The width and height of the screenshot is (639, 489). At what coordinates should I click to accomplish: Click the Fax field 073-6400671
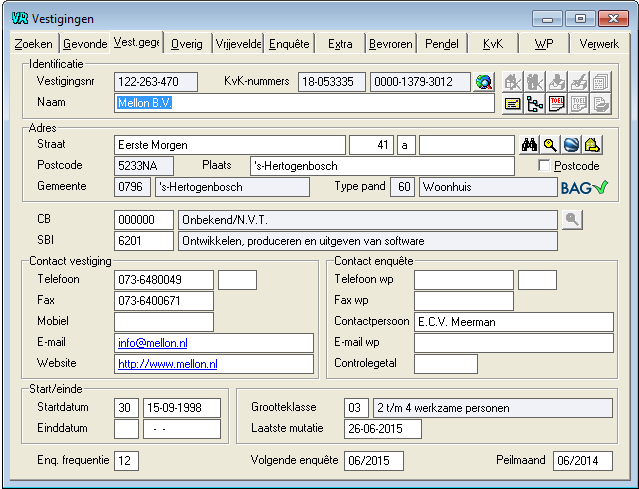coord(164,301)
